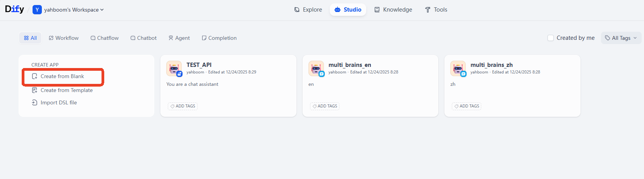Go to the Explore tab

click(x=308, y=10)
